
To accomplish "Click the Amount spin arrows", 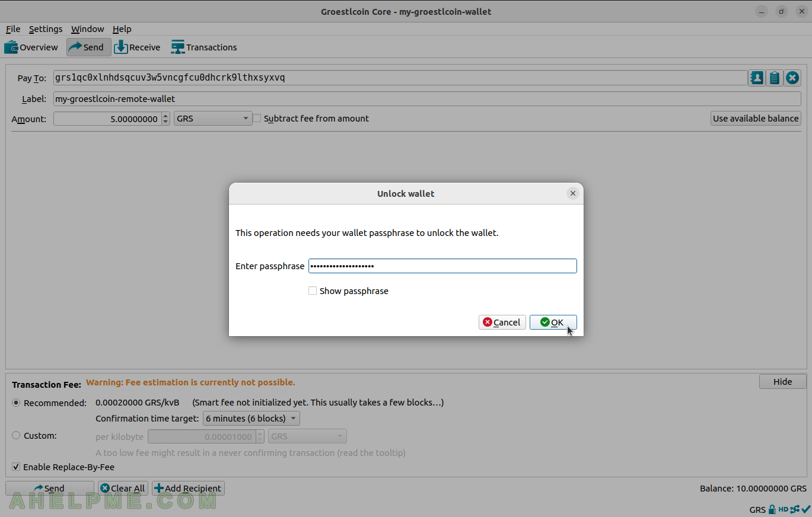I will coord(165,119).
